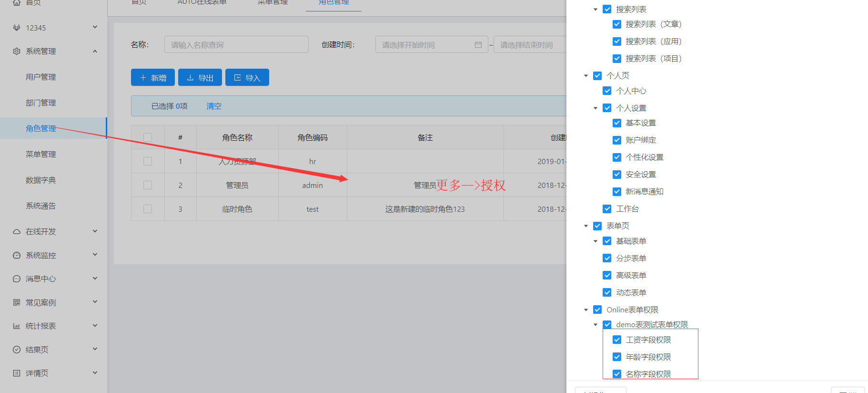Uncheck the 个性化设置 checkbox
The height and width of the screenshot is (393, 868).
[x=617, y=157]
